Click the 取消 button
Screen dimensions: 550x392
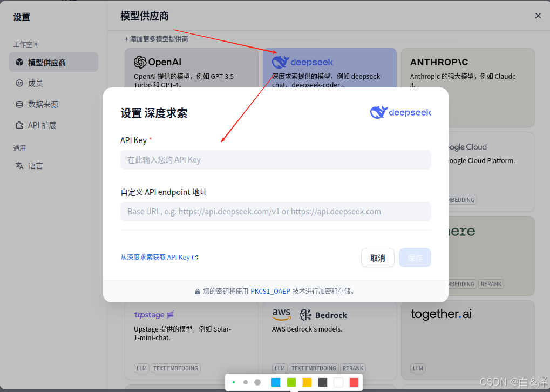pyautogui.click(x=377, y=258)
